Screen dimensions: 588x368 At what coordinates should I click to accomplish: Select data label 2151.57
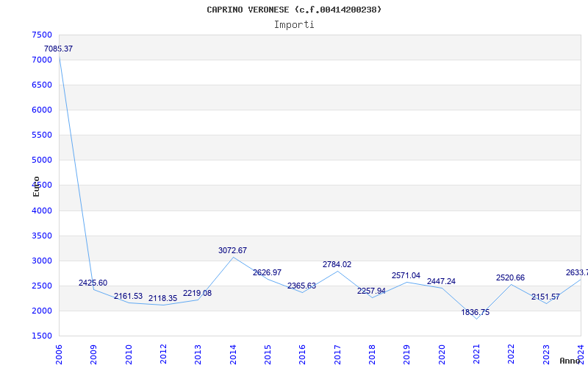click(545, 297)
